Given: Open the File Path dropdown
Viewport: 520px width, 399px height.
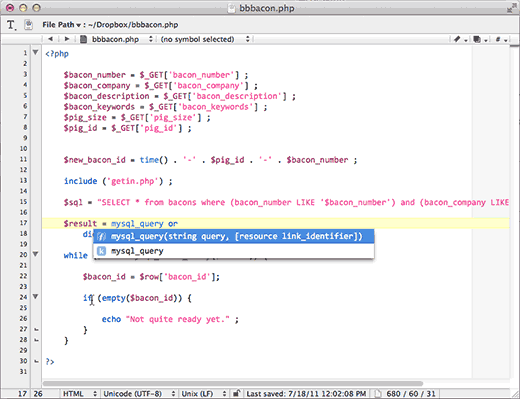Looking at the screenshot, I should (x=61, y=25).
